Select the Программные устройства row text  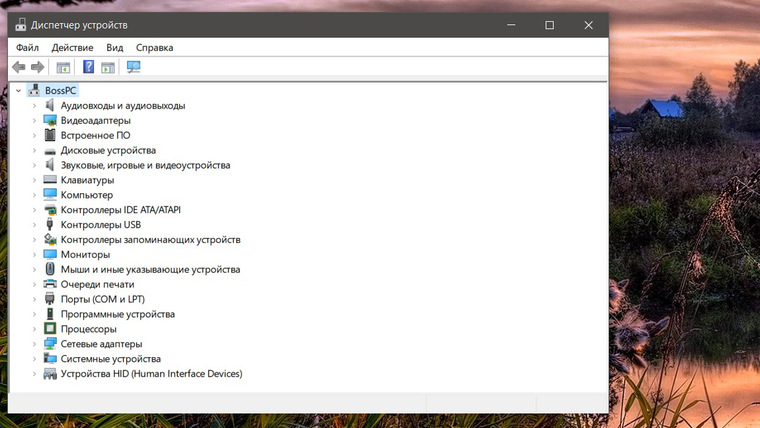118,314
